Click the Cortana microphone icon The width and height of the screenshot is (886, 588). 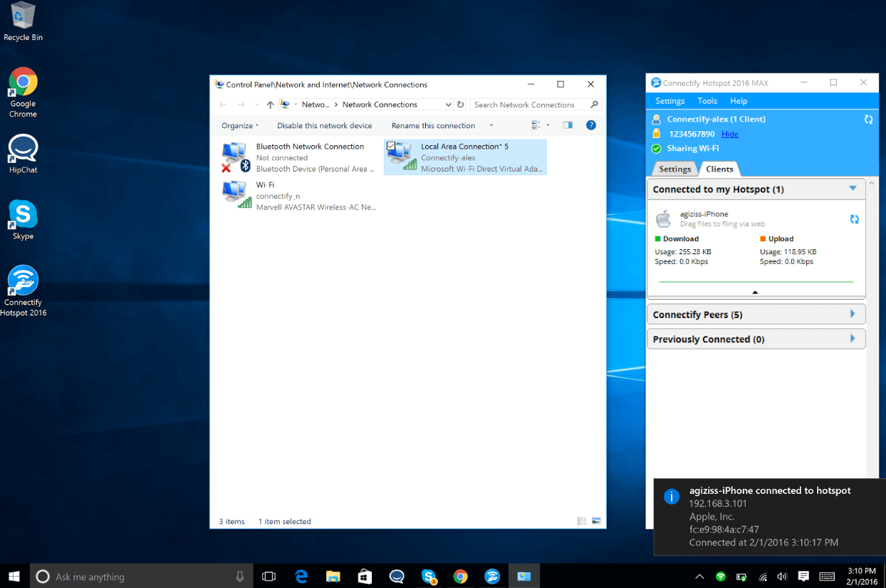(240, 577)
